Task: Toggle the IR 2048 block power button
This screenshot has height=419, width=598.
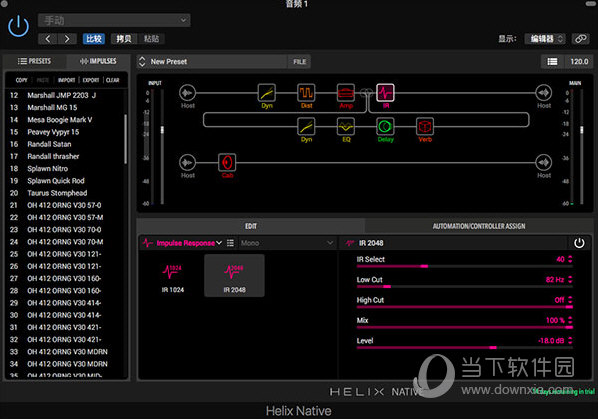Action: coord(579,243)
